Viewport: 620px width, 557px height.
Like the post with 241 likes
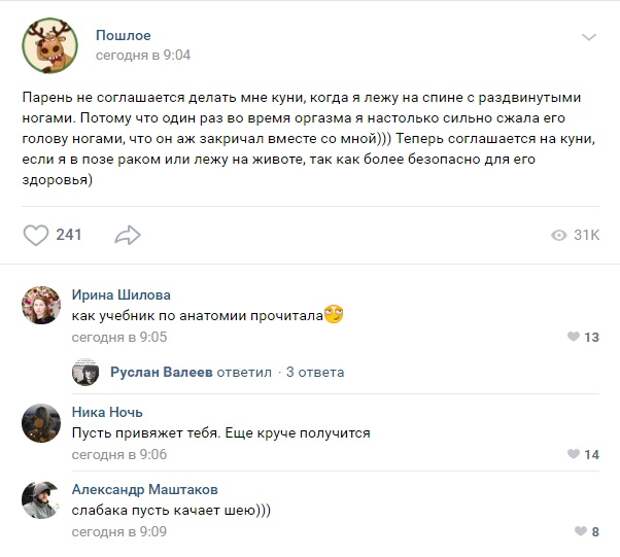pyautogui.click(x=36, y=235)
